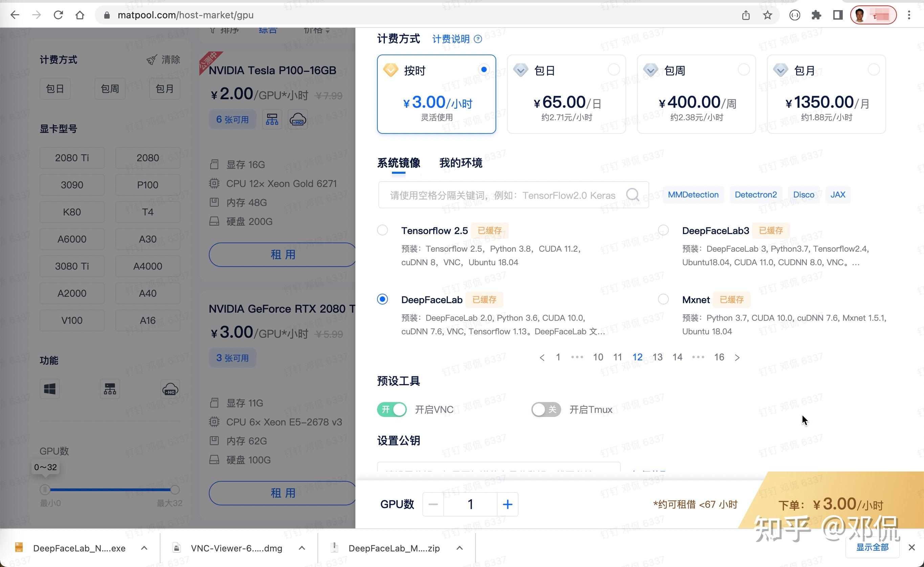Click the HC cloud icon on P100 card
Image resolution: width=924 pixels, height=567 pixels.
tap(298, 119)
